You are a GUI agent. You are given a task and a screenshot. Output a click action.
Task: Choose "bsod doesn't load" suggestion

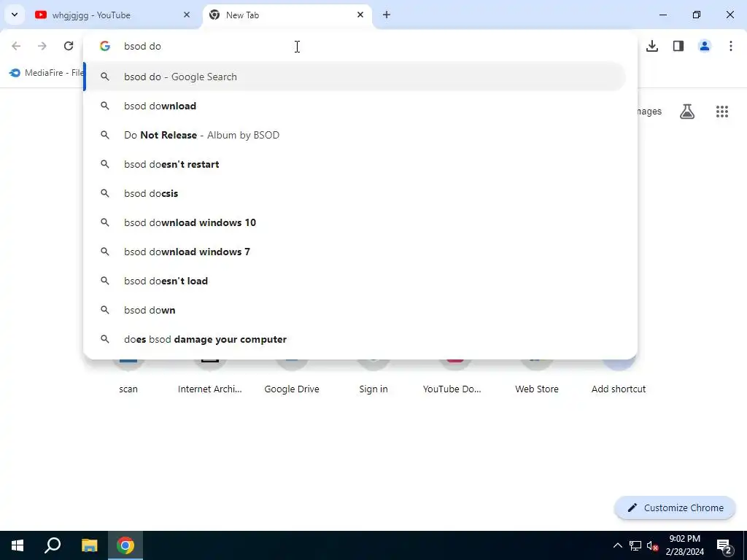pyautogui.click(x=355, y=281)
